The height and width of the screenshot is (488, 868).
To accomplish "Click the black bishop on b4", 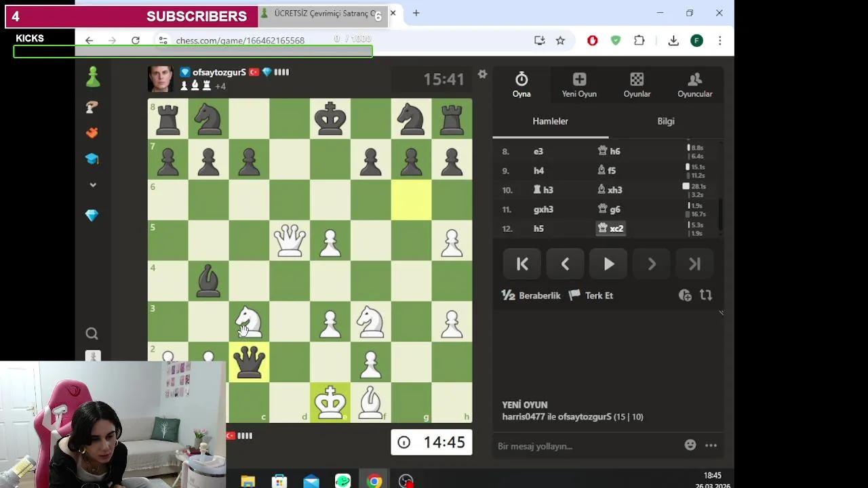I will (208, 281).
